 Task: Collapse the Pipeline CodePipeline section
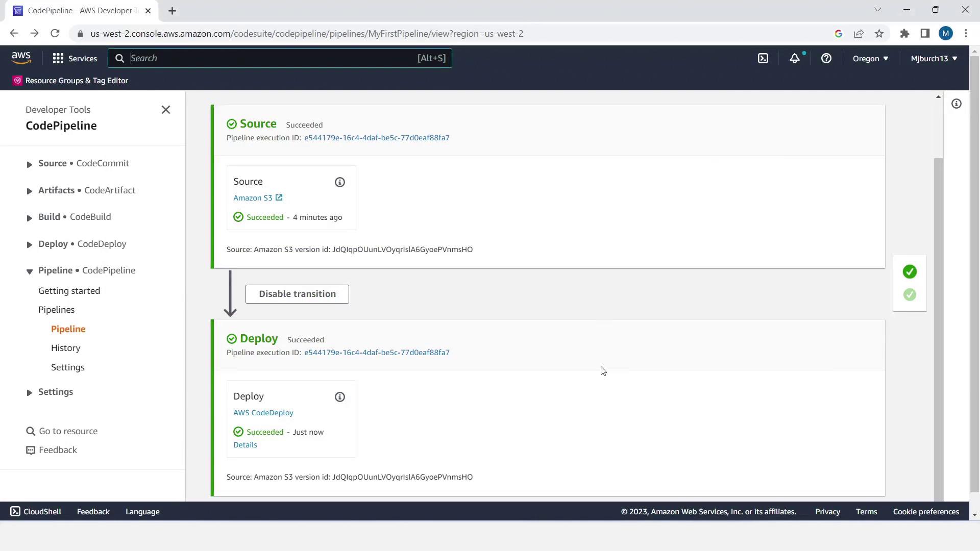click(x=29, y=271)
